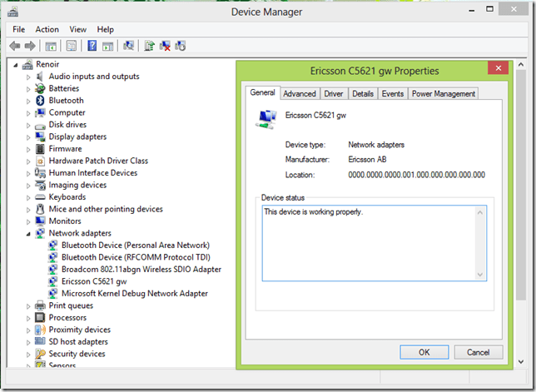Screen dimensions: 536x392
Task: Click the Bluetooth category icon
Action: click(39, 101)
